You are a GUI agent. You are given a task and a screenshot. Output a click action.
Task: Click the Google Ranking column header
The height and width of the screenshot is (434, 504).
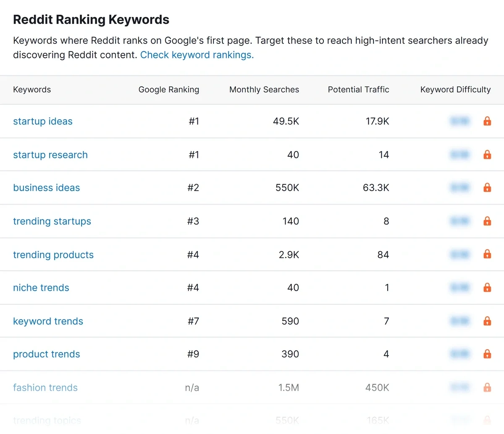click(169, 90)
